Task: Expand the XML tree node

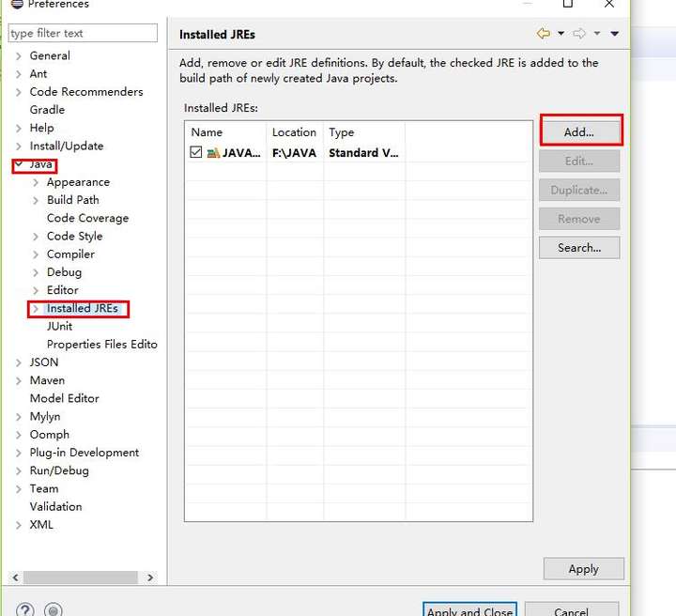Action: click(19, 525)
